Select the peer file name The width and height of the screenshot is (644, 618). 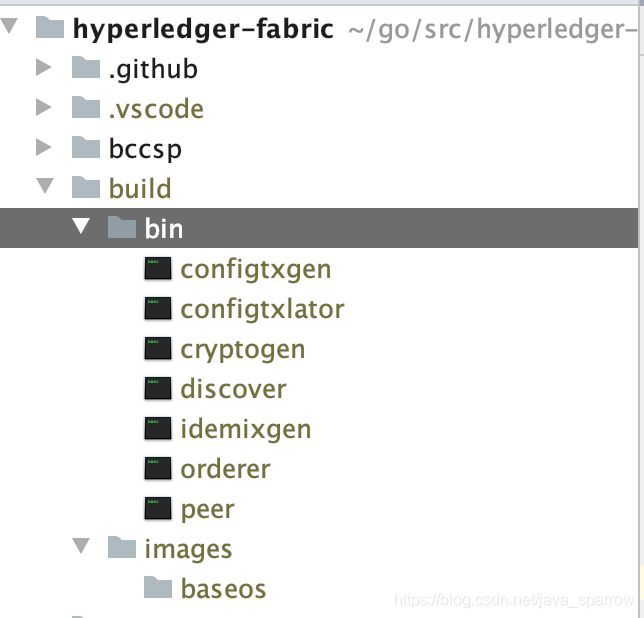[207, 510]
